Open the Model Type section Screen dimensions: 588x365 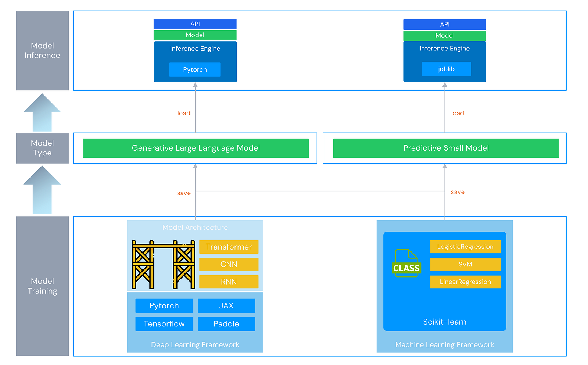pos(42,148)
